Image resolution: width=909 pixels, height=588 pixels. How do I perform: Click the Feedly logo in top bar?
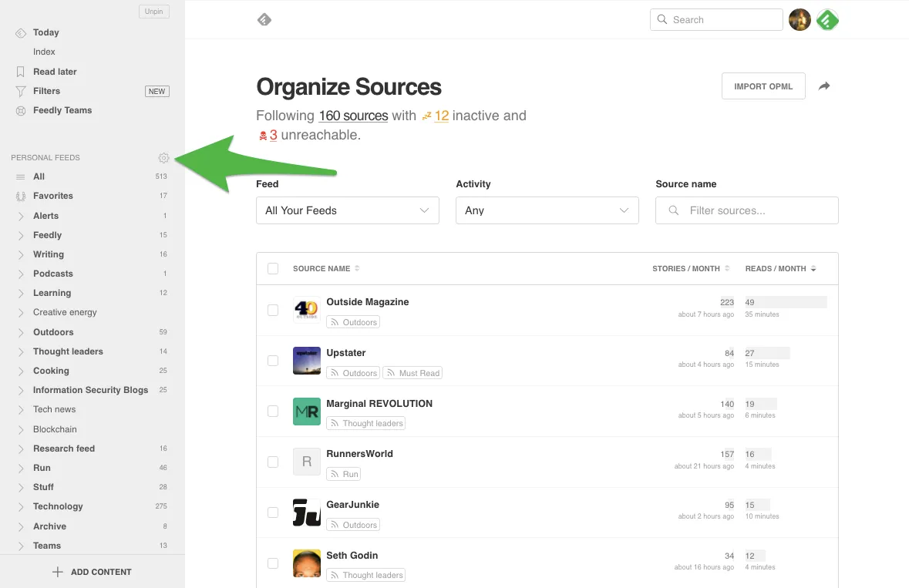(x=264, y=20)
